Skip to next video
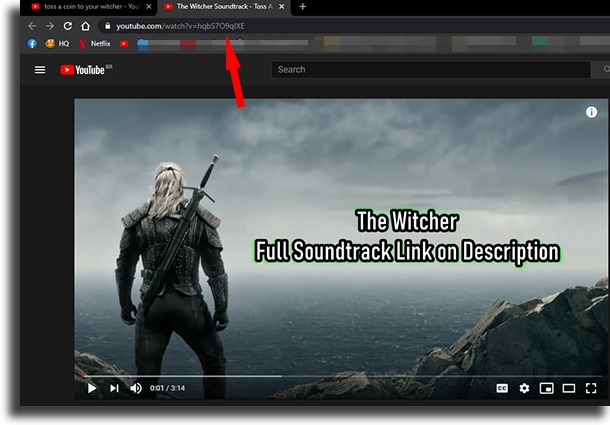The height and width of the screenshot is (425, 610). click(x=114, y=388)
